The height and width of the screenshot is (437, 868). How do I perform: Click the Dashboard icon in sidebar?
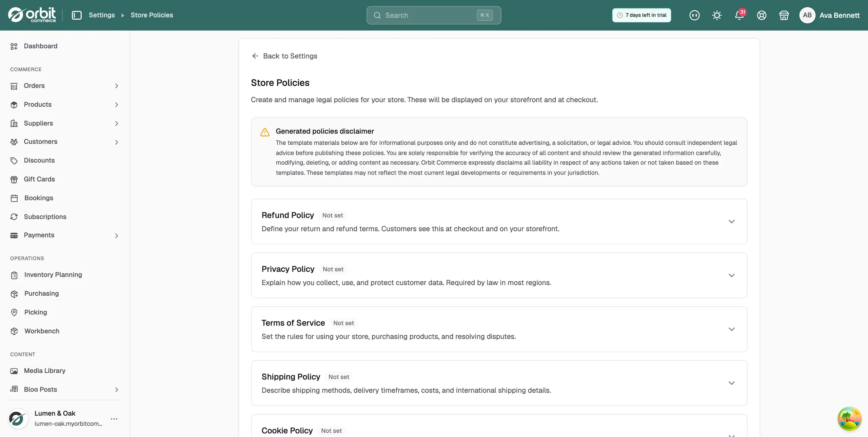(x=14, y=46)
